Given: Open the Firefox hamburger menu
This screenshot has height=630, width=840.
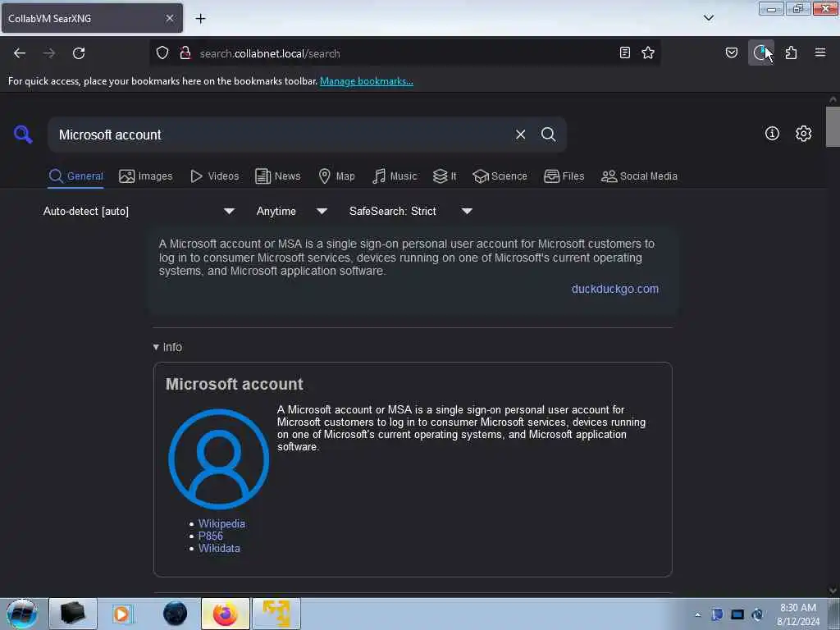Looking at the screenshot, I should pyautogui.click(x=820, y=52).
